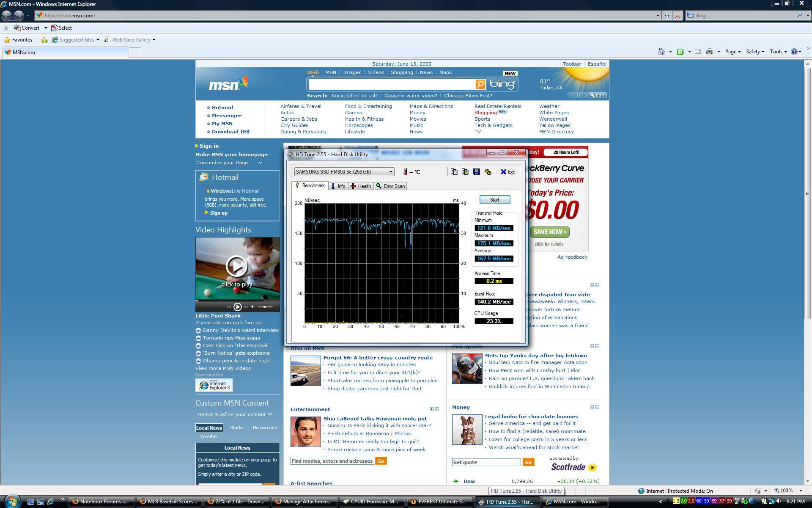This screenshot has height=508, width=812.
Task: Click the orange Bing search magnifier button
Action: pyautogui.click(x=480, y=84)
